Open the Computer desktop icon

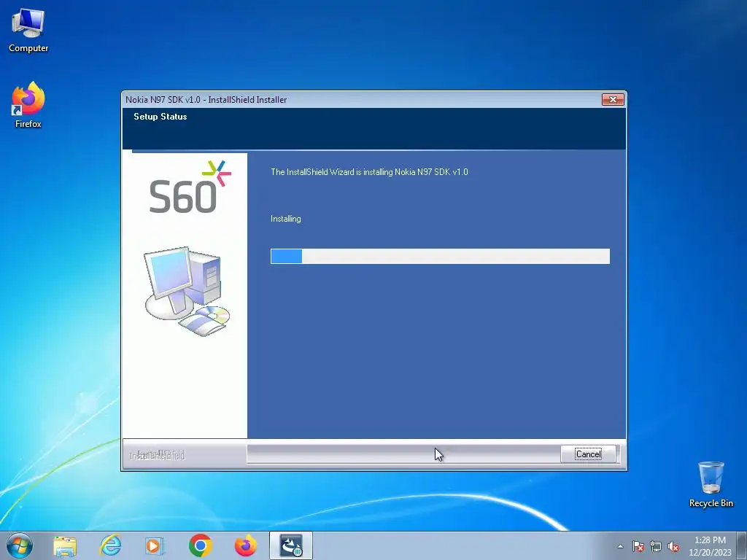pyautogui.click(x=28, y=31)
